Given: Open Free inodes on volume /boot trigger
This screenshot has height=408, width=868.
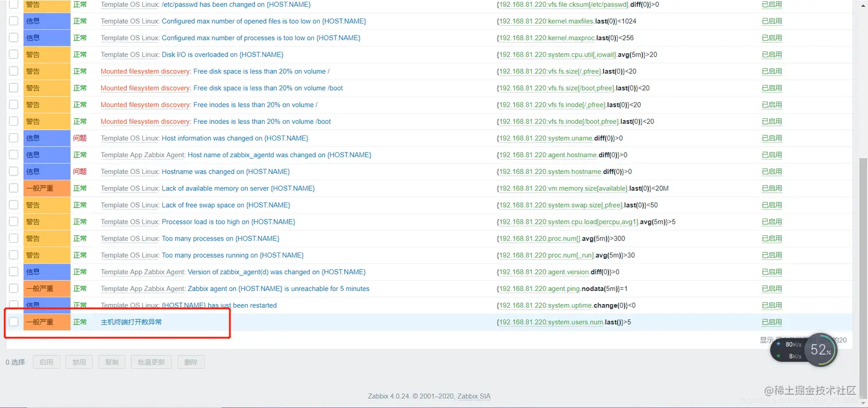Looking at the screenshot, I should tap(262, 122).
